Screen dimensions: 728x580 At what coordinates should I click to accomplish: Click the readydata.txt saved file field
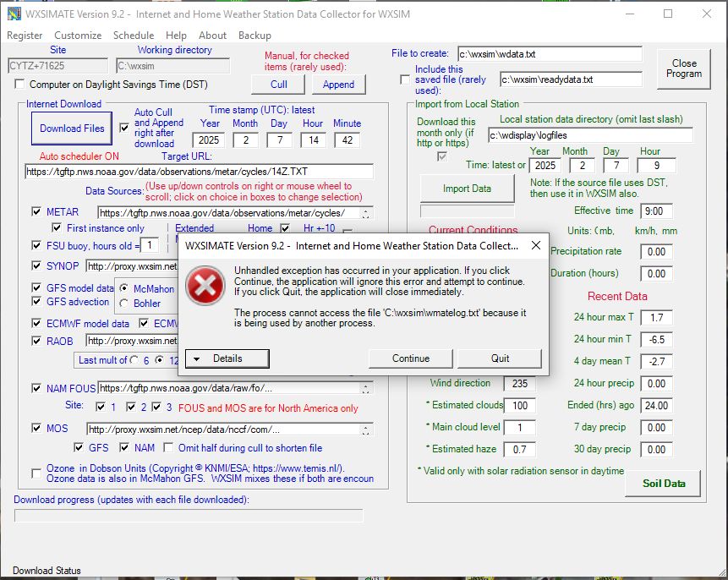pyautogui.click(x=571, y=79)
